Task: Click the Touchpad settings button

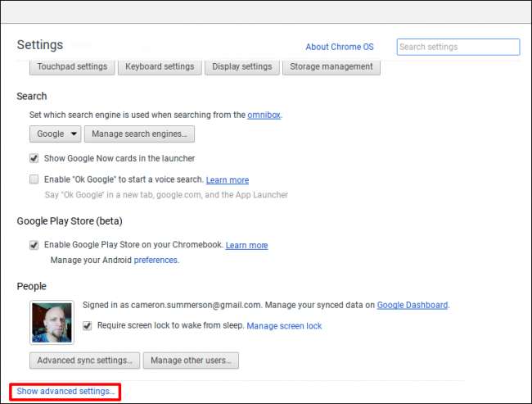Action: [x=73, y=66]
